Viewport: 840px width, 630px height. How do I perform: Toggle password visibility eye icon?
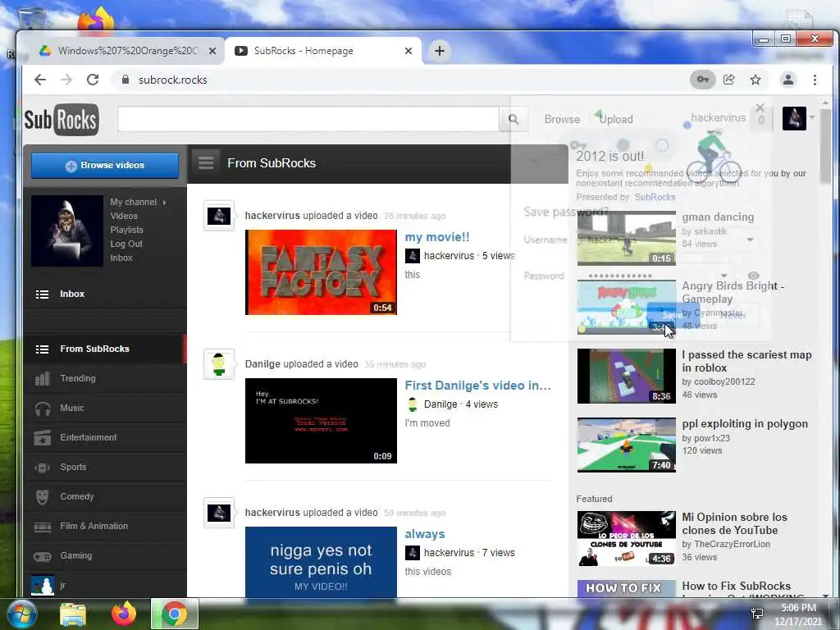753,276
